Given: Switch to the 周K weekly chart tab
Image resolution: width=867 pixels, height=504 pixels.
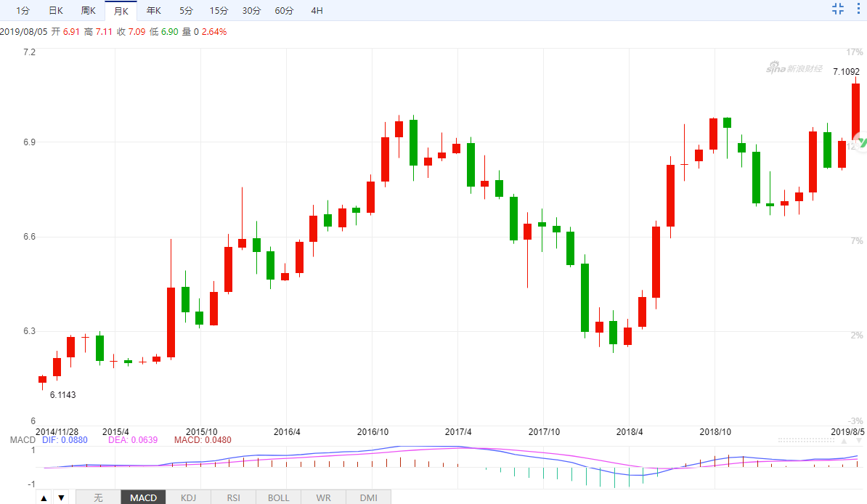Looking at the screenshot, I should (x=89, y=10).
